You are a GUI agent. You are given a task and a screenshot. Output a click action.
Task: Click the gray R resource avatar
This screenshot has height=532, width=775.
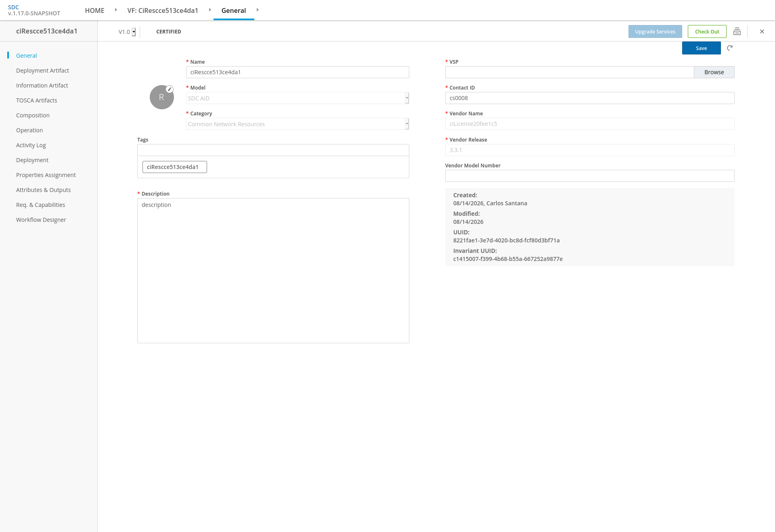[x=162, y=97]
